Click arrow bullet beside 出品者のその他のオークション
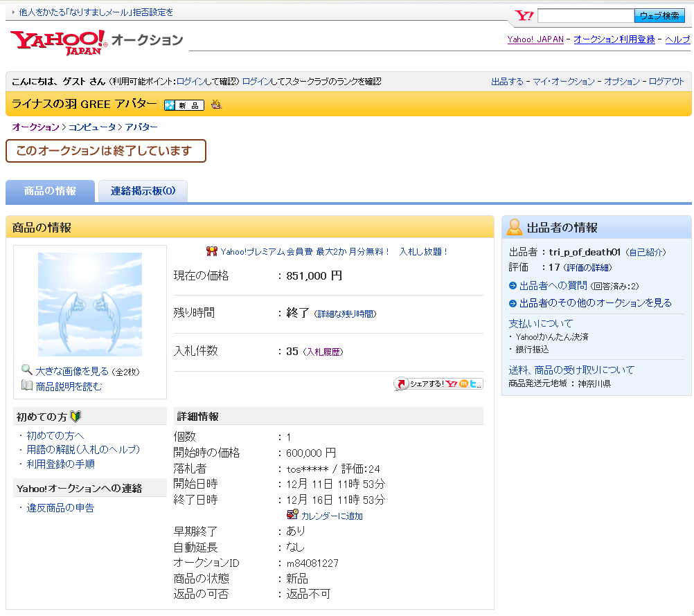 tap(513, 303)
